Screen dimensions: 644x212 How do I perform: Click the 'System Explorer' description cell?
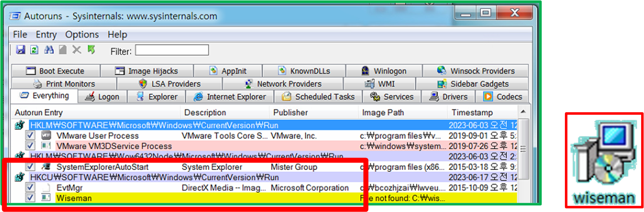(x=212, y=167)
